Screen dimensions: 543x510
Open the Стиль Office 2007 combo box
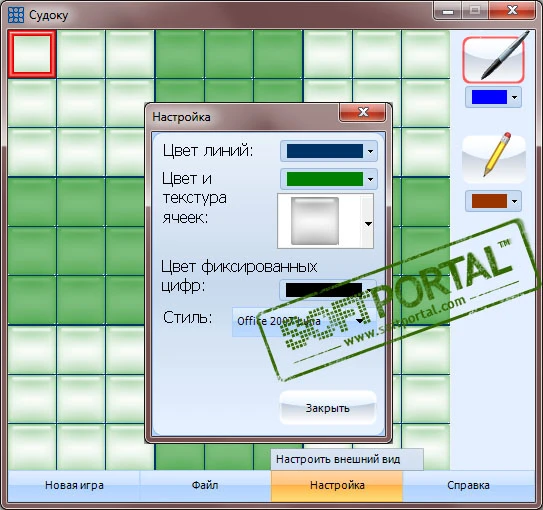(x=304, y=321)
